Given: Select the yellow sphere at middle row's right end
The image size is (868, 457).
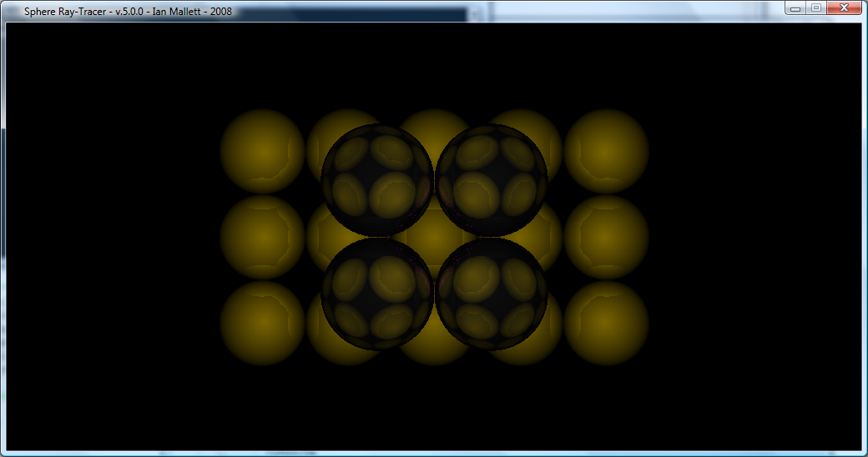Looking at the screenshot, I should tap(606, 237).
